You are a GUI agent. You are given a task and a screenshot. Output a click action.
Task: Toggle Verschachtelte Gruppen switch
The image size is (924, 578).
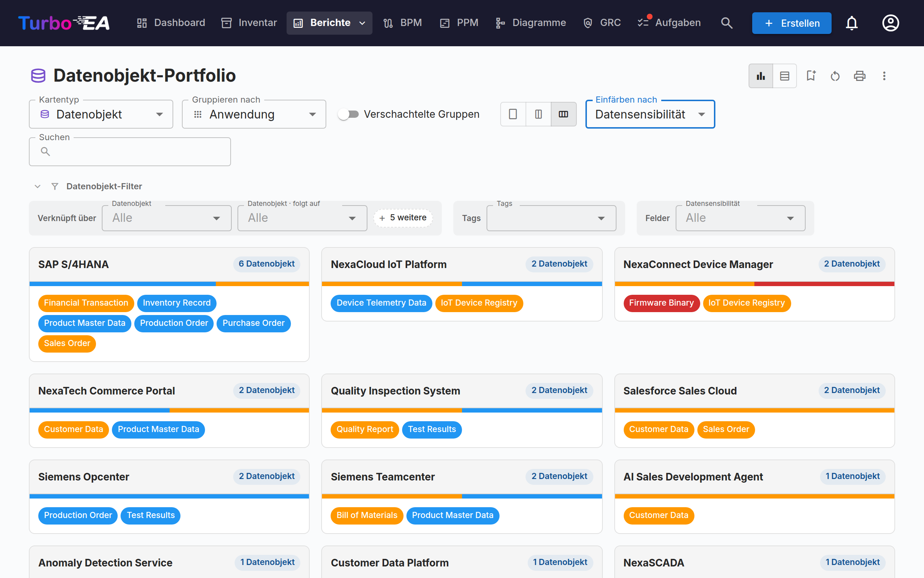tap(348, 114)
